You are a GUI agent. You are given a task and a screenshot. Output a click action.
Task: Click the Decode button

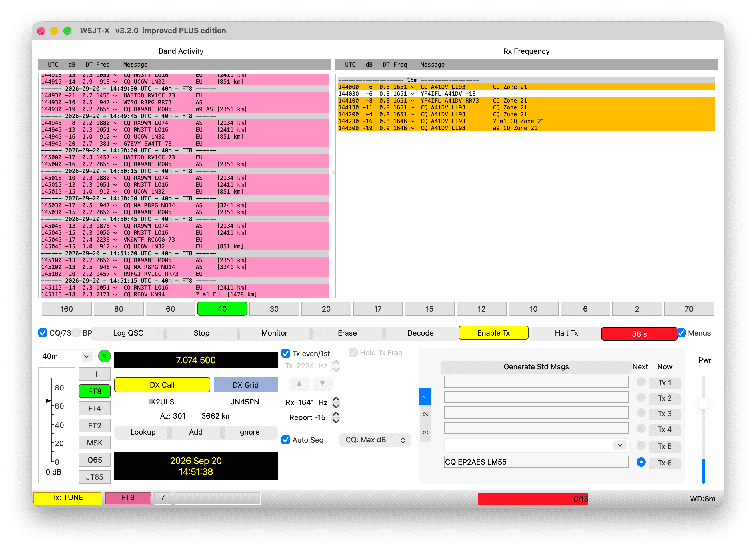(420, 333)
